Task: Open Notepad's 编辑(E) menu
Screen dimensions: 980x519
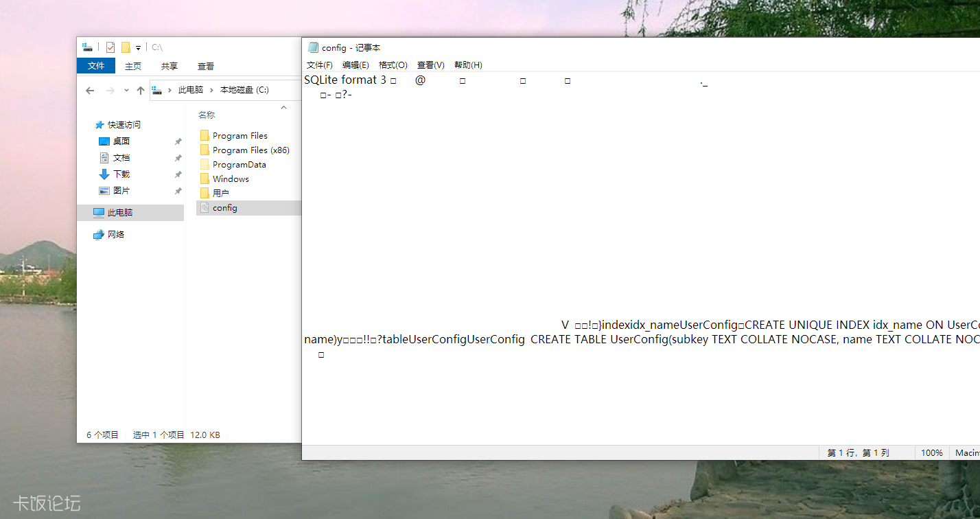Action: [x=355, y=65]
